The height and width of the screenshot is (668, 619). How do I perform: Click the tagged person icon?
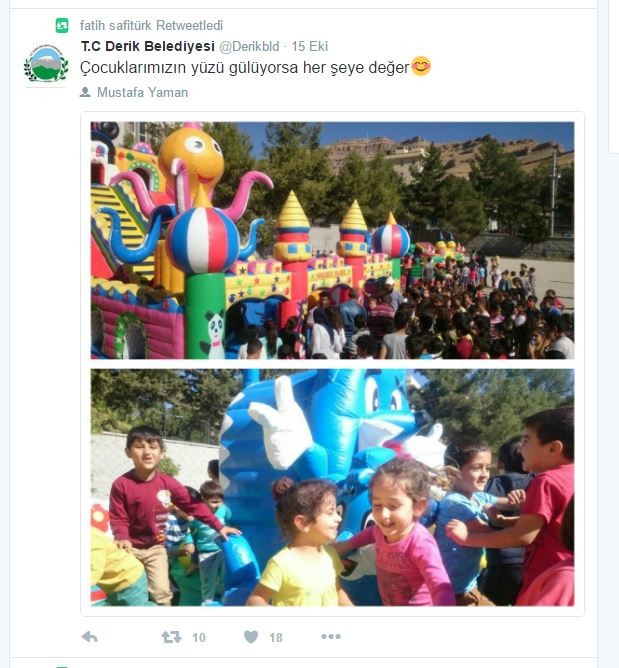coord(85,92)
